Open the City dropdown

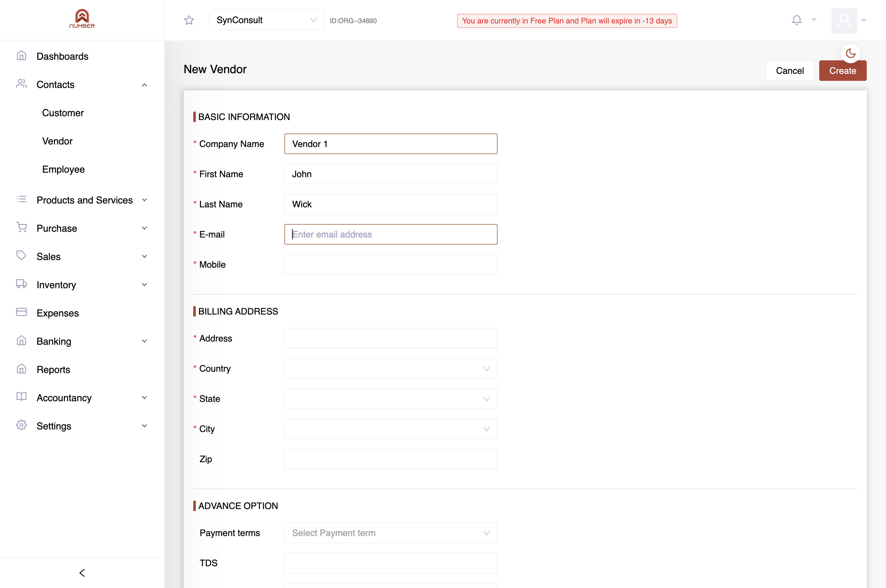click(x=391, y=429)
